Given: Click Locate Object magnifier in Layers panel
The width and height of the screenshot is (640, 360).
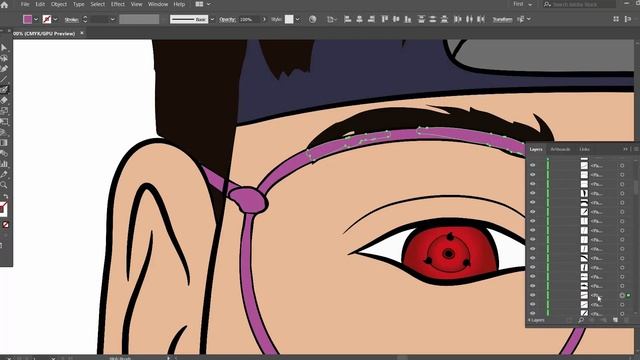Looking at the screenshot, I should pyautogui.click(x=581, y=320).
